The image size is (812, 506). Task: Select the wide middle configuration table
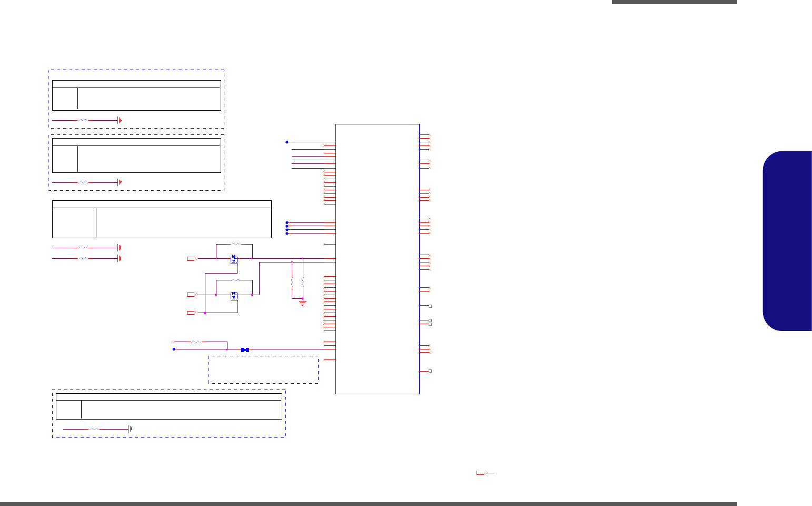click(162, 219)
